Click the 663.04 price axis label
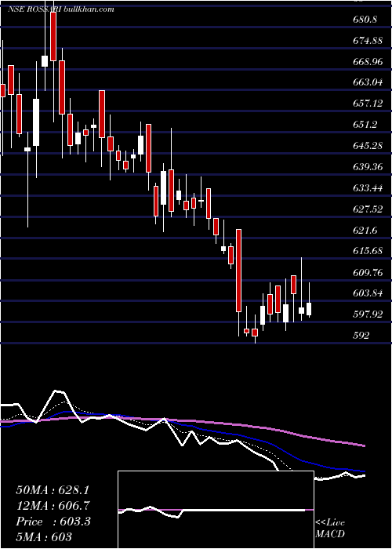This screenshot has width=392, height=549. click(x=368, y=82)
